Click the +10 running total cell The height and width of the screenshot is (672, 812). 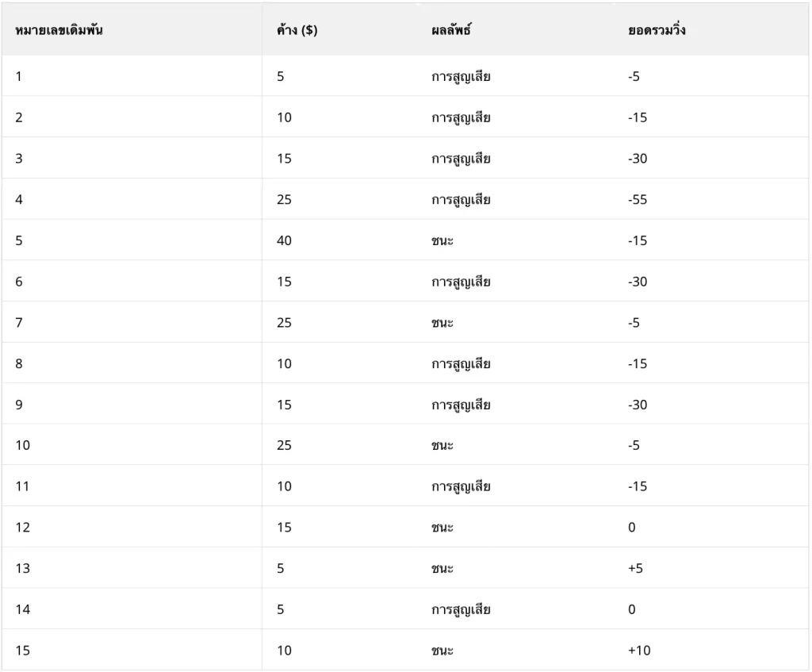638,651
